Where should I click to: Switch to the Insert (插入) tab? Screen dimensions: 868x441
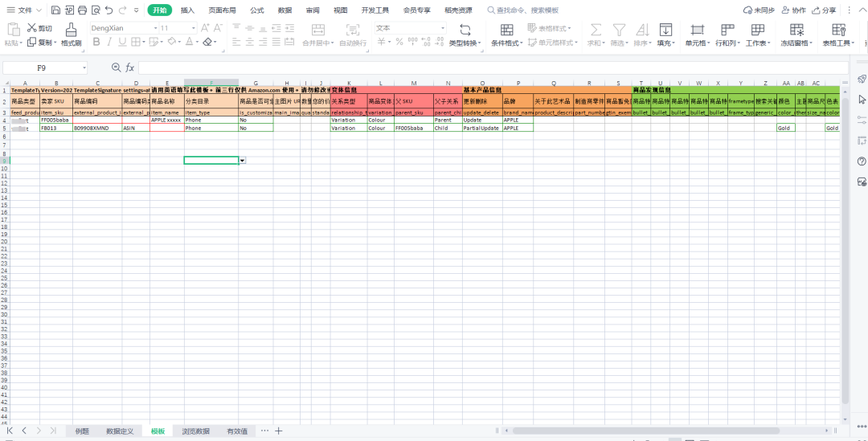point(187,10)
